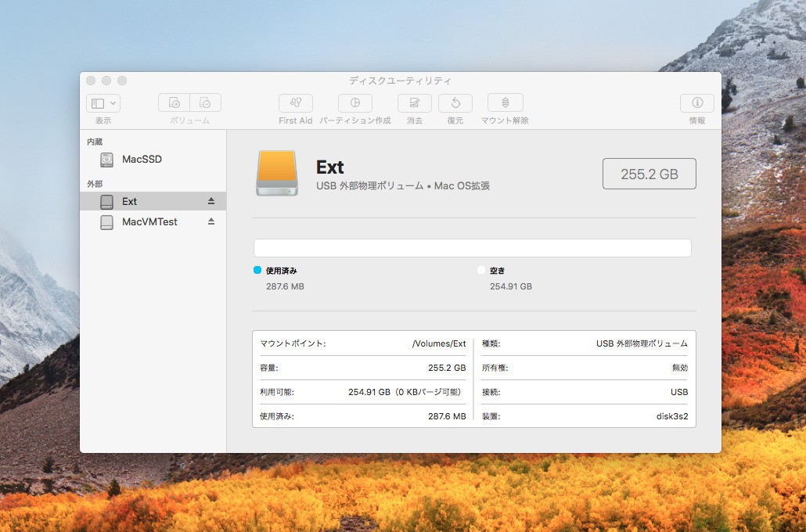Select the Ext volume in sidebar
The image size is (806, 532).
129,202
